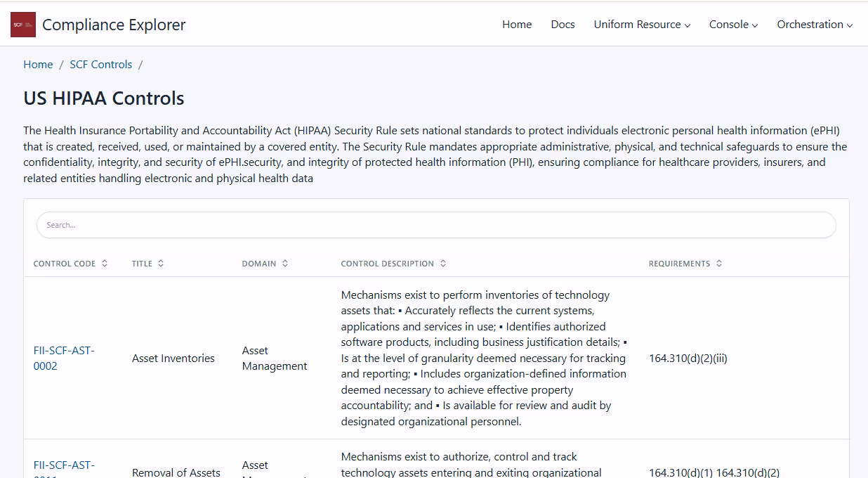Screen dimensions: 868x478
Task: Click the Control Code column header
Action: point(65,264)
